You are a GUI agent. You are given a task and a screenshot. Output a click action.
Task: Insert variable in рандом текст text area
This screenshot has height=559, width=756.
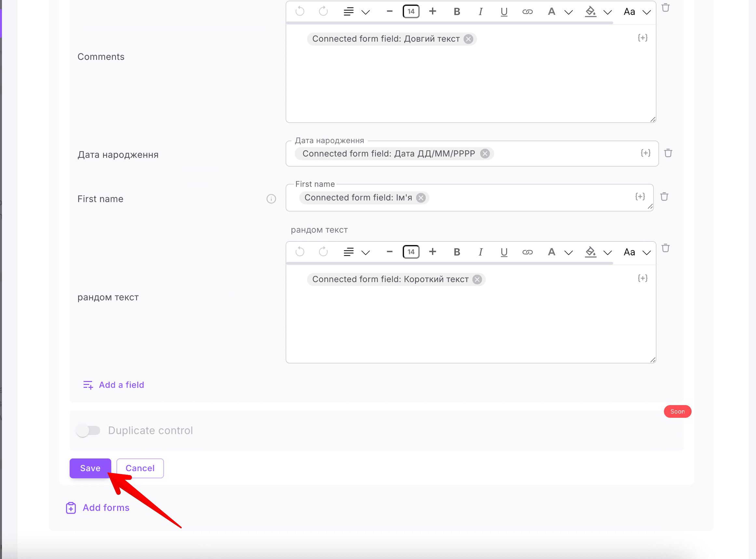642,278
